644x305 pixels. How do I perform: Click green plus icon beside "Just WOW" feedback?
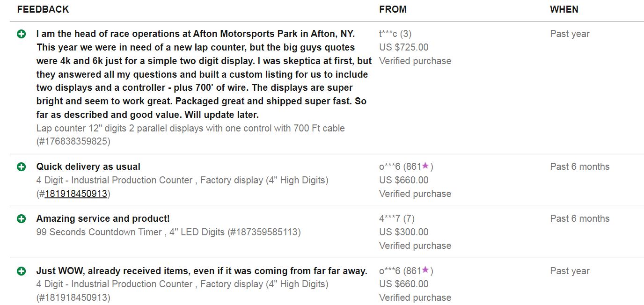[22, 271]
